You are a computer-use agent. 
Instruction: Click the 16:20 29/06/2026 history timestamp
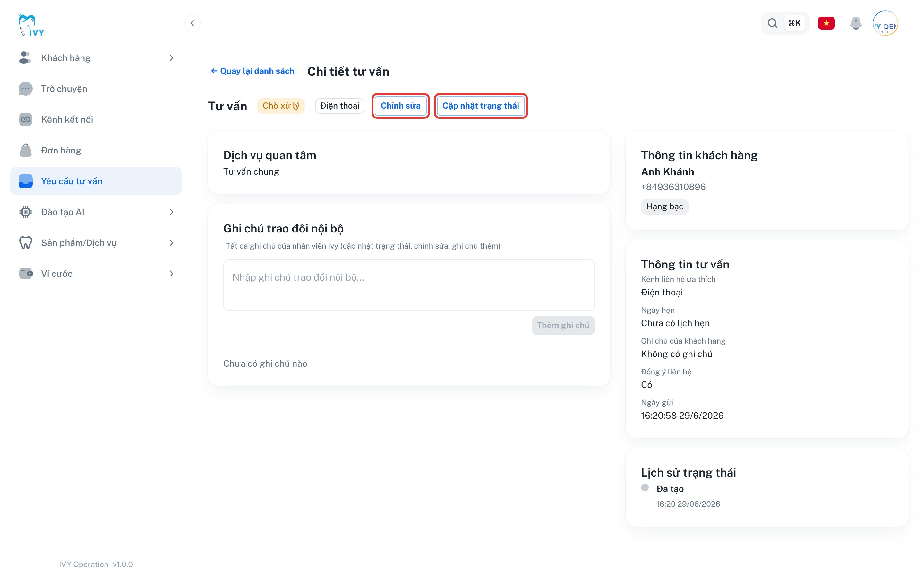click(x=688, y=504)
